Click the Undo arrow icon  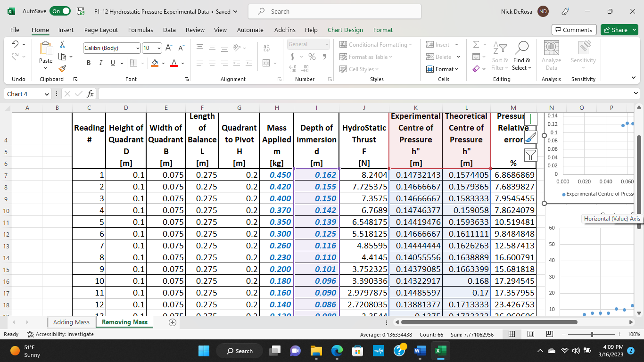[x=15, y=44]
